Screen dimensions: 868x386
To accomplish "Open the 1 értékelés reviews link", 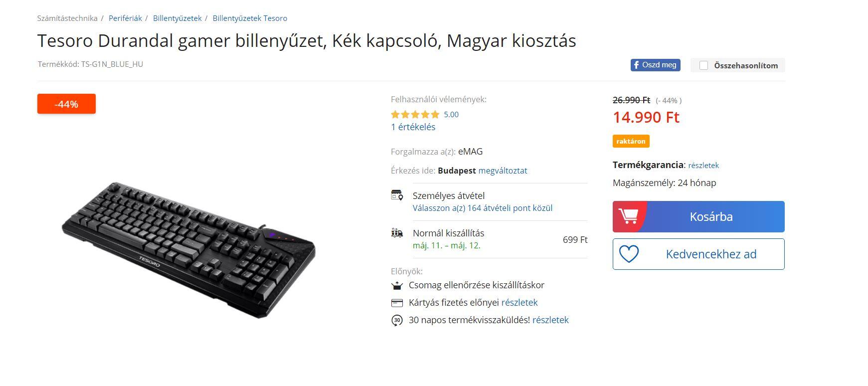I will (x=413, y=127).
